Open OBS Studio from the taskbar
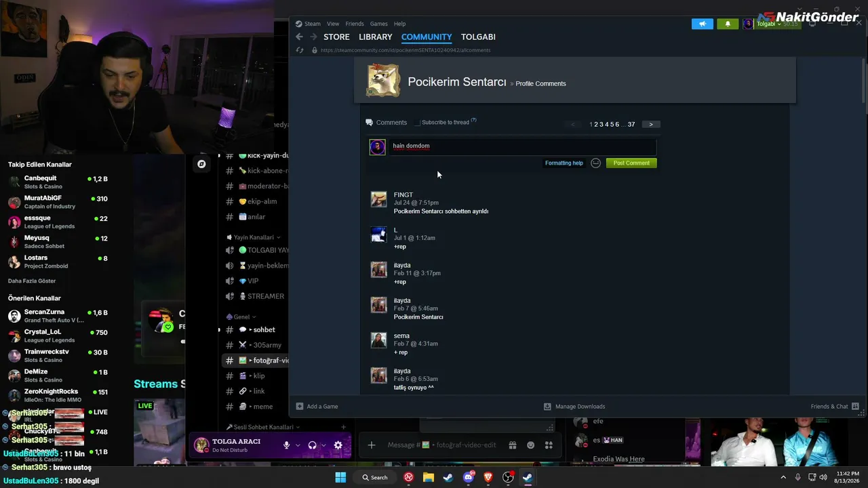Screen dimensions: 868x488 click(x=508, y=477)
